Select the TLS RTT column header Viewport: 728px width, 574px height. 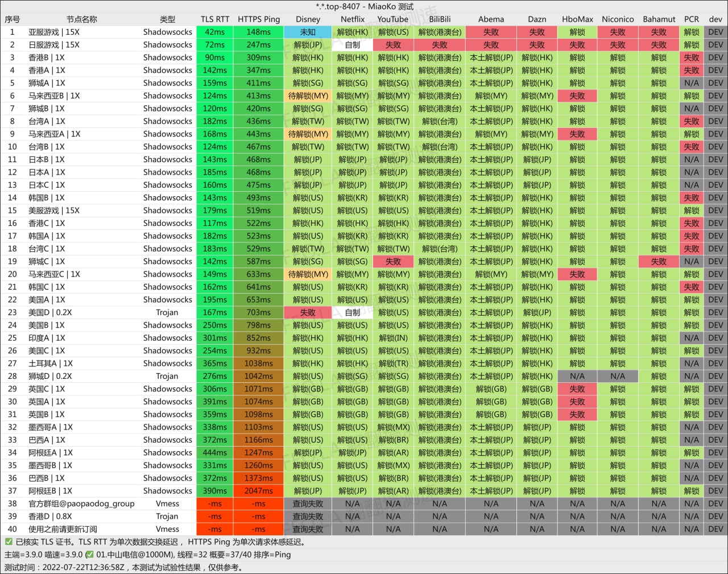click(x=214, y=19)
